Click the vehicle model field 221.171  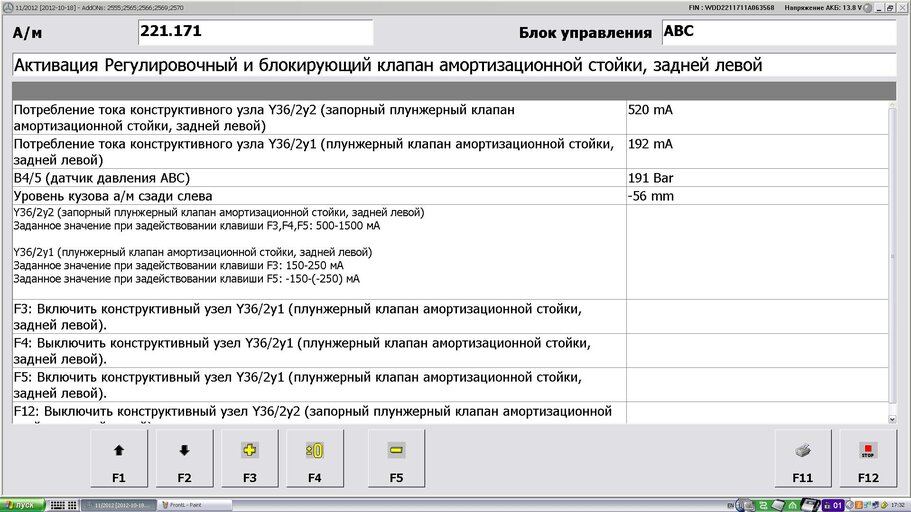pos(256,32)
